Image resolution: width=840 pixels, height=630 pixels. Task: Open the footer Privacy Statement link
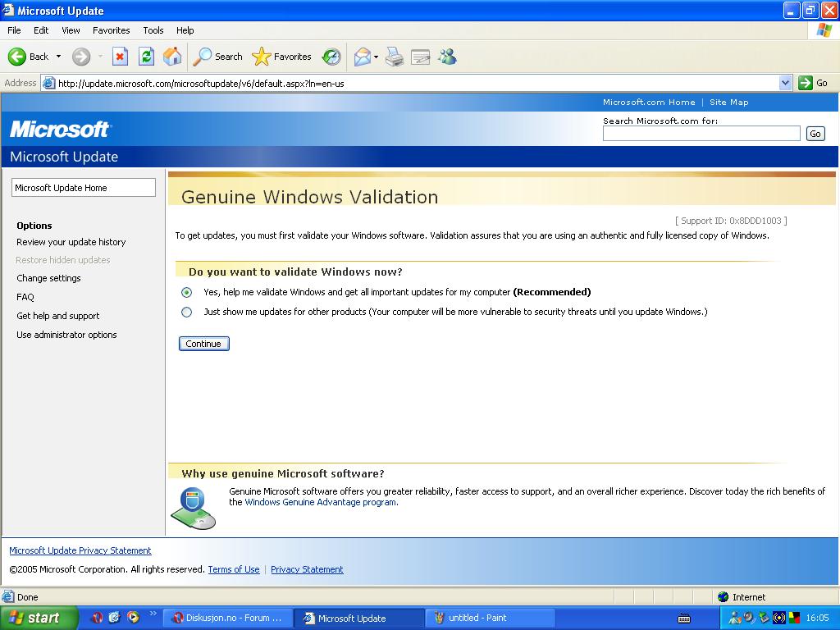pos(307,569)
